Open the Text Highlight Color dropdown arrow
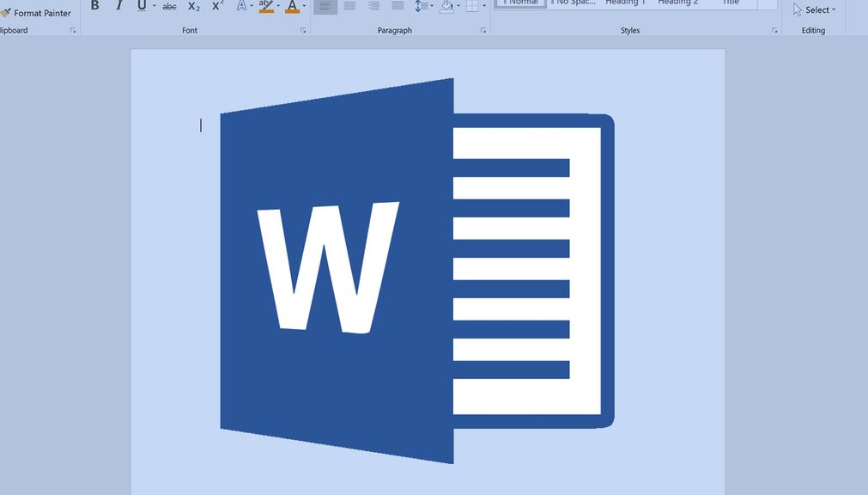 [x=278, y=6]
